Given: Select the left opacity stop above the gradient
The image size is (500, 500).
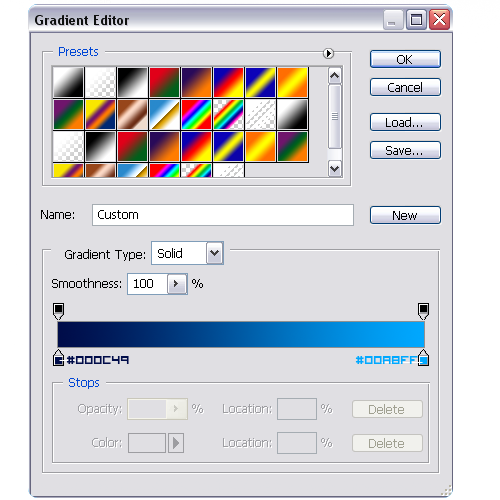Looking at the screenshot, I should point(58,311).
